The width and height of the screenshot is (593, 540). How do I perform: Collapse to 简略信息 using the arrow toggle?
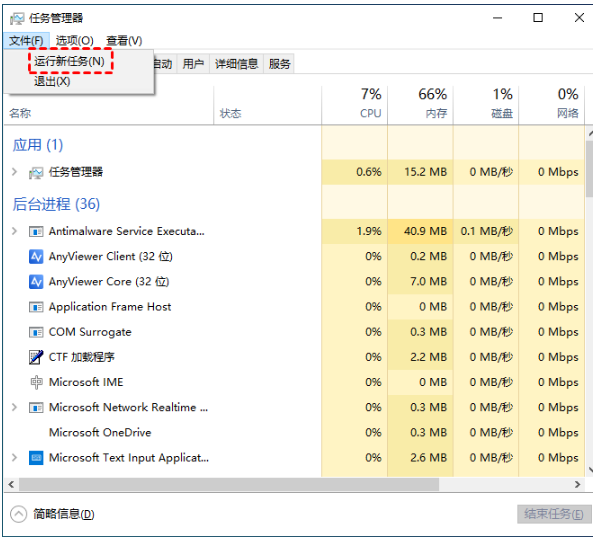click(x=19, y=514)
